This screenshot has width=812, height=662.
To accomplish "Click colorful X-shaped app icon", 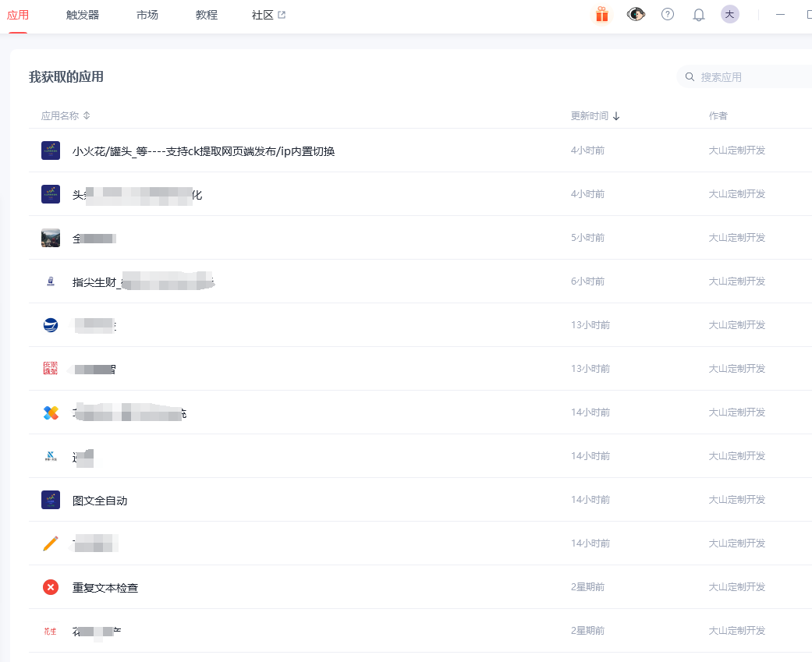I will click(50, 412).
